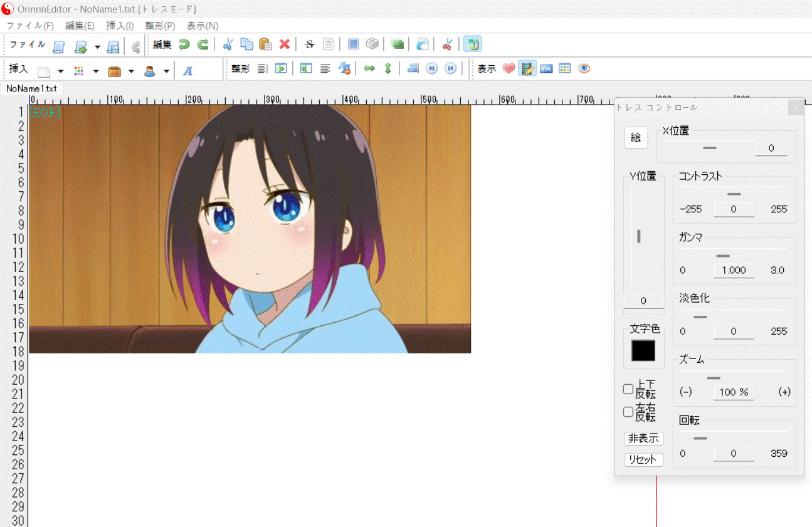Screen dimensions: 812x527
Task: Click the paste clipboard icon
Action: coord(265,44)
